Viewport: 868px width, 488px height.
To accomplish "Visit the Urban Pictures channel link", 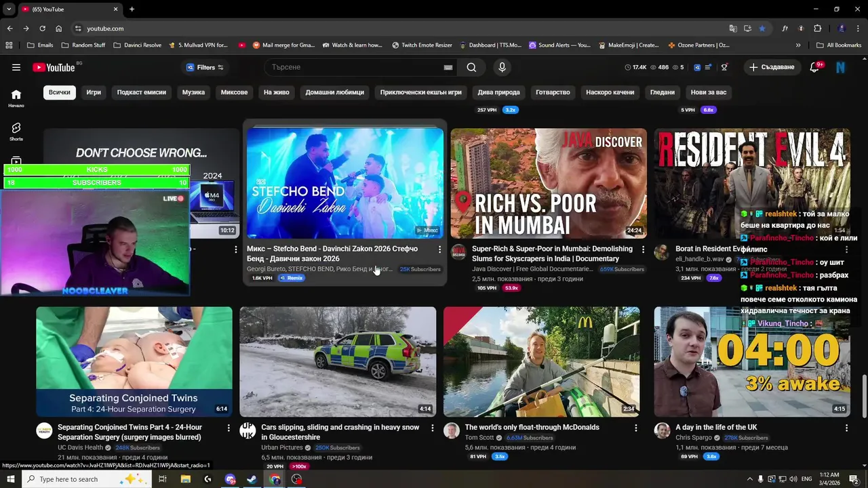I will coord(282,447).
